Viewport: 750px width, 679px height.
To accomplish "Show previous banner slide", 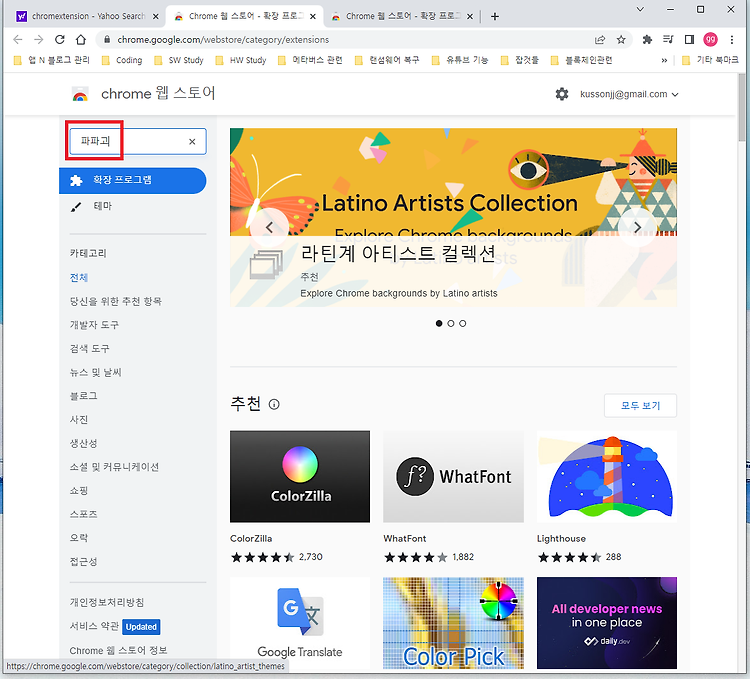I will (x=270, y=227).
